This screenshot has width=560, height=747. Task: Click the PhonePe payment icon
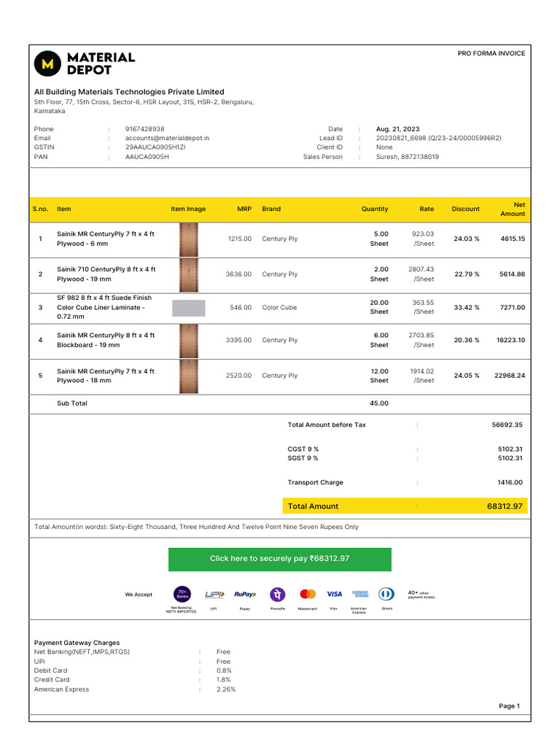[x=278, y=594]
